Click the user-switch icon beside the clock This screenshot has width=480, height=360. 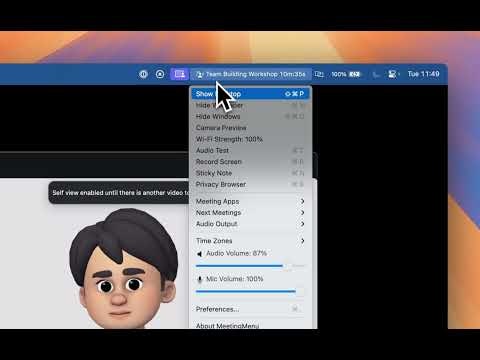[393, 74]
